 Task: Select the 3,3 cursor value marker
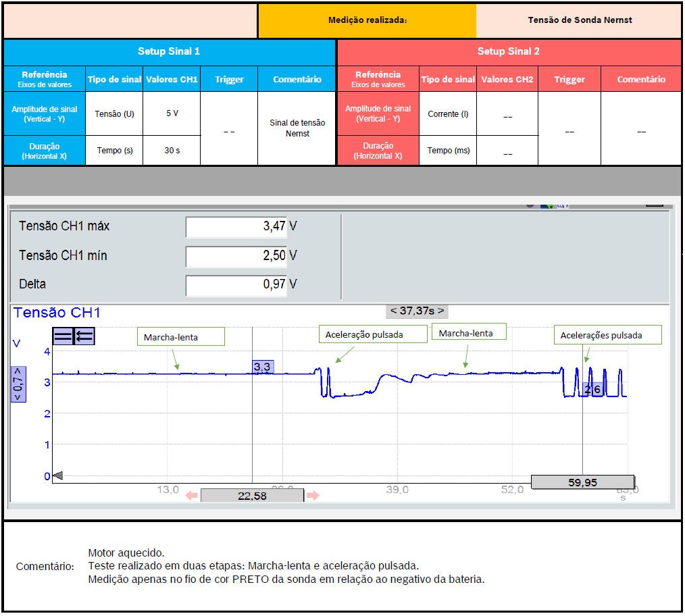(x=262, y=367)
